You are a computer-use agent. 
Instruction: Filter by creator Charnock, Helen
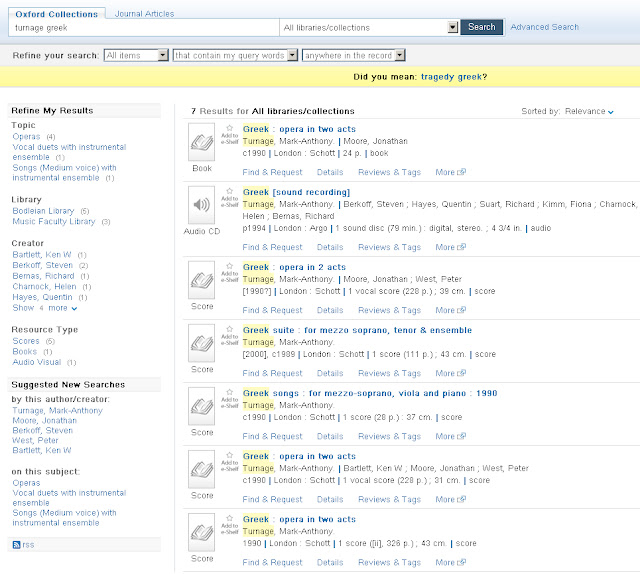click(x=44, y=287)
